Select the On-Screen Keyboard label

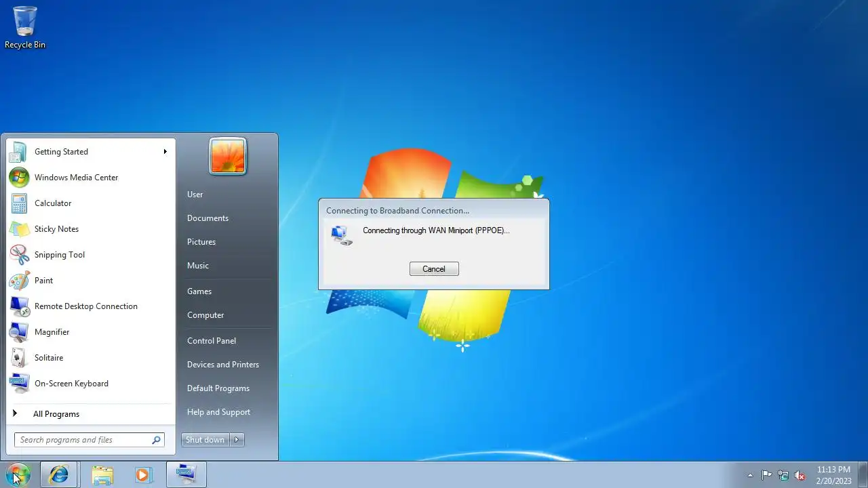click(71, 384)
